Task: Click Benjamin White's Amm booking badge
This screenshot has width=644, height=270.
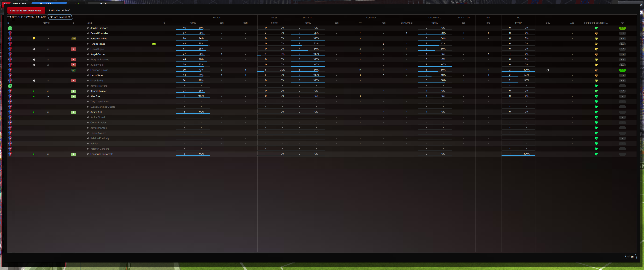Action: [x=74, y=39]
